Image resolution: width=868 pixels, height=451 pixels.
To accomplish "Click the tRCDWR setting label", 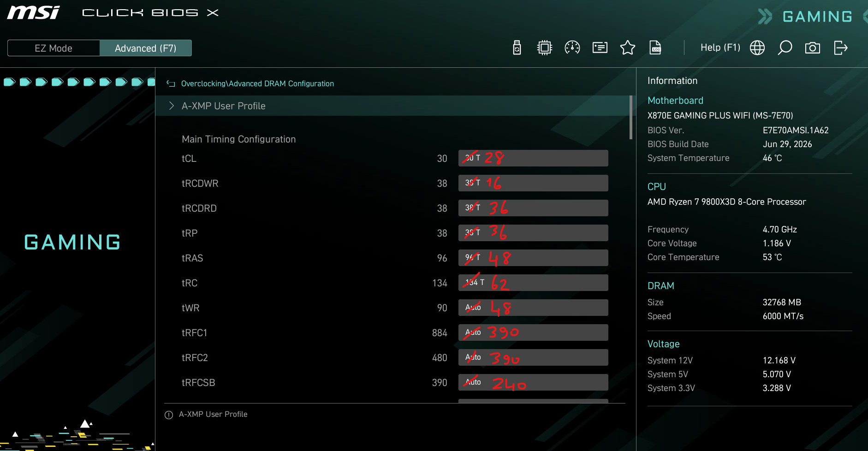I will coord(200,184).
